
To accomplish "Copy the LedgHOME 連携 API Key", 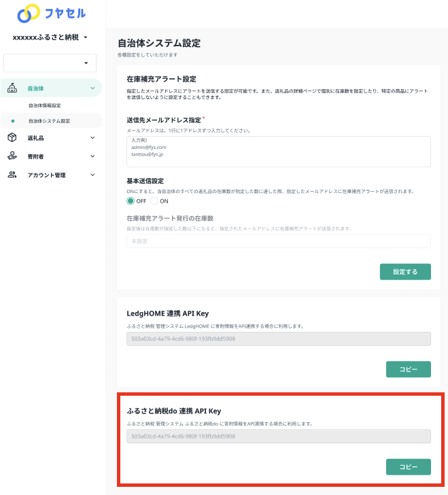I will click(x=408, y=369).
